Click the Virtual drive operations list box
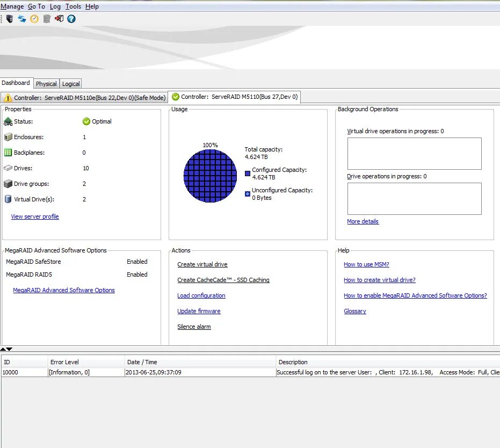This screenshot has width=500, height=448. pos(414,154)
